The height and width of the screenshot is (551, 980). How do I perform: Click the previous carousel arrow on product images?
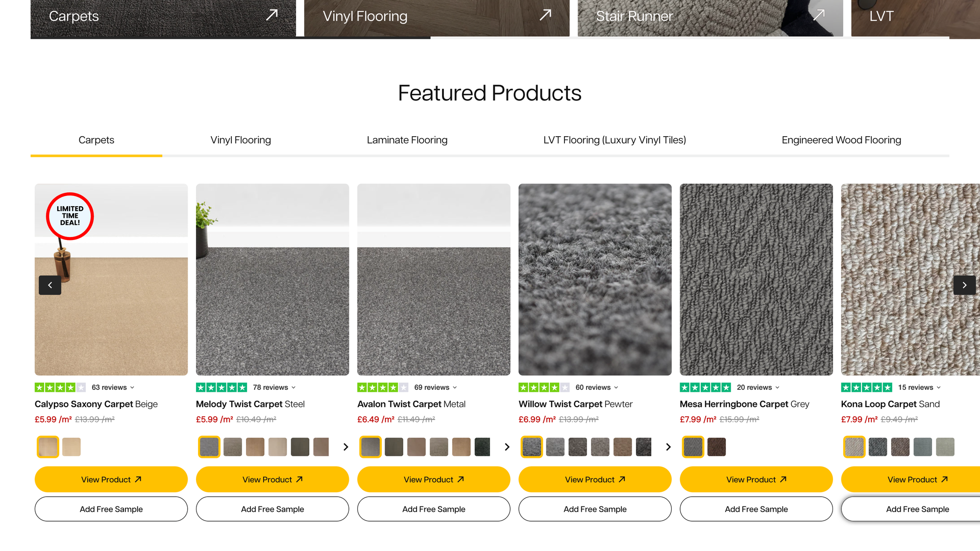50,285
